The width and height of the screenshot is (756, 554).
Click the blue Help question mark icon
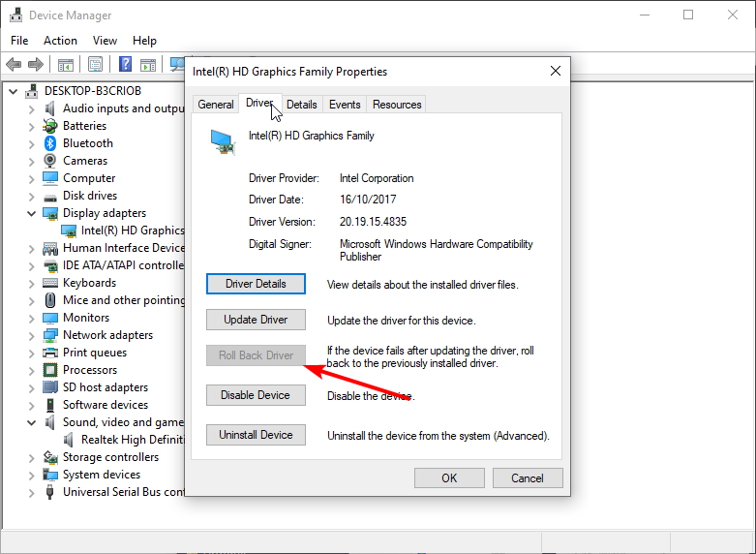[126, 64]
